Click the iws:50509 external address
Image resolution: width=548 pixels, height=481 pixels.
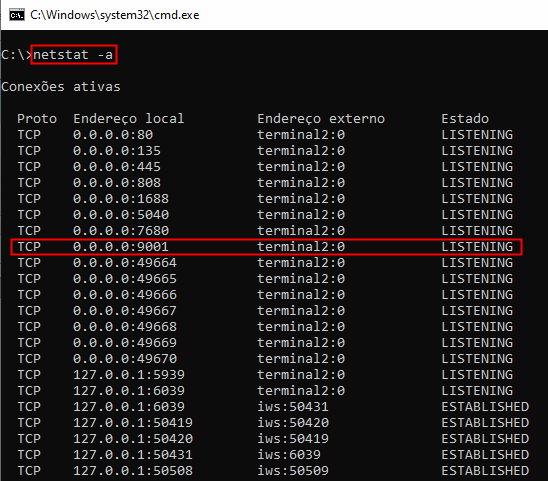(293, 471)
